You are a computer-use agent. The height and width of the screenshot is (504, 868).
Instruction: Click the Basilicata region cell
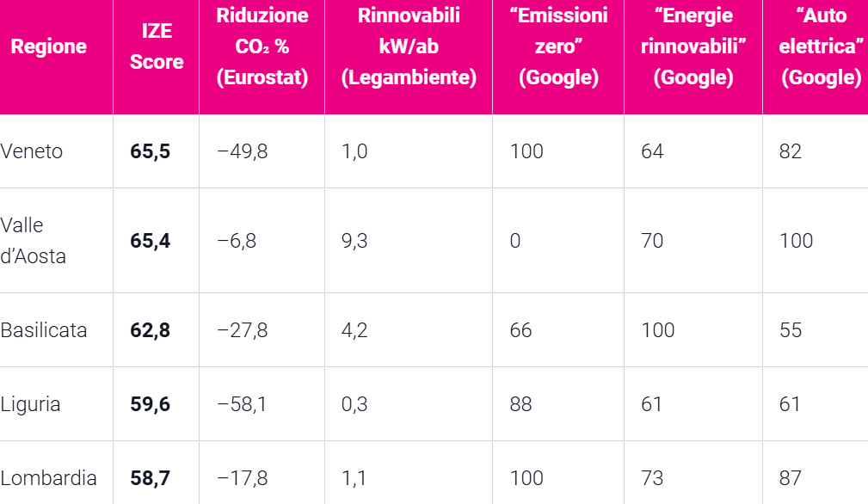(44, 330)
